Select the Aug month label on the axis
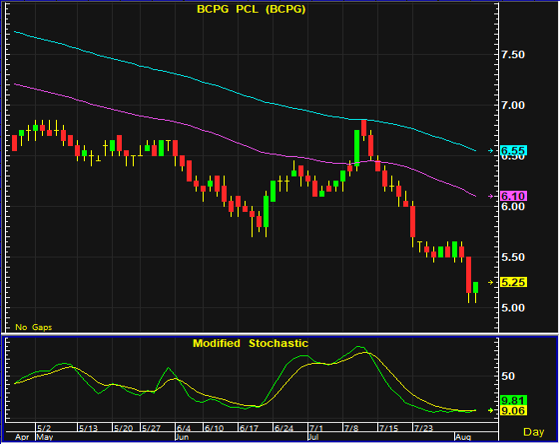This screenshot has height=444, width=560. point(463,437)
